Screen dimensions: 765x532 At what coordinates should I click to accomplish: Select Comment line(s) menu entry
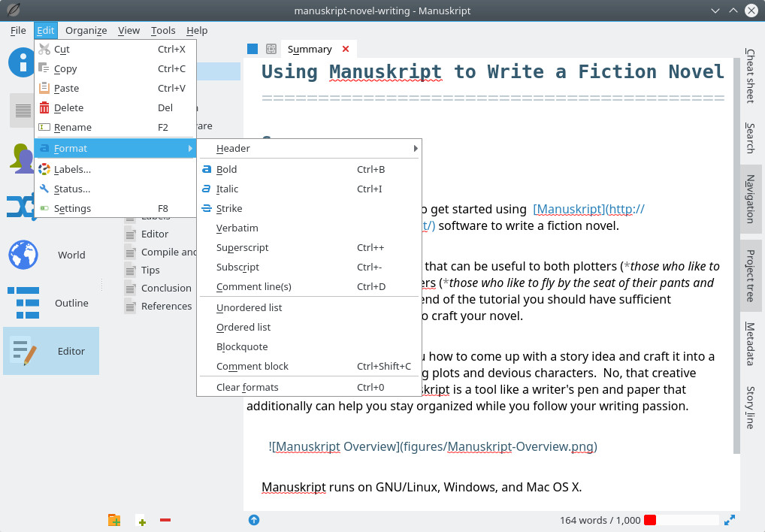pos(310,286)
